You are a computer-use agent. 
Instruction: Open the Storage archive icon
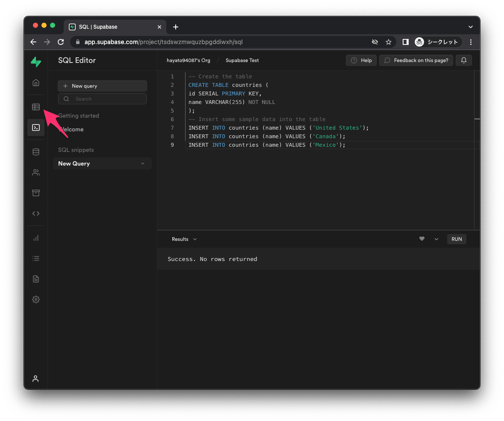36,193
